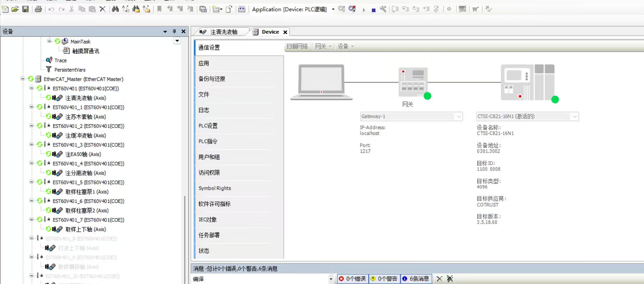Click the Login gear icon
644x284 pixels.
click(342, 9)
